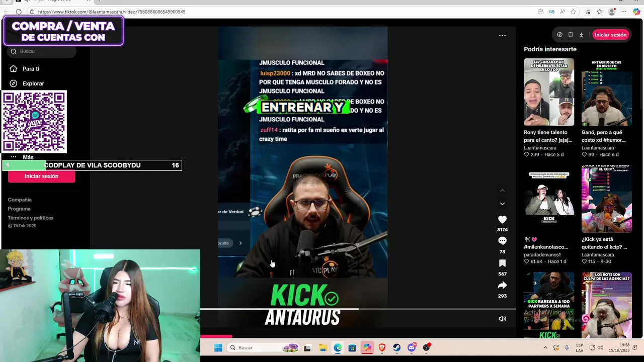Add page to favorites with star icon
Viewport: 644px width, 362px height.
point(573,12)
